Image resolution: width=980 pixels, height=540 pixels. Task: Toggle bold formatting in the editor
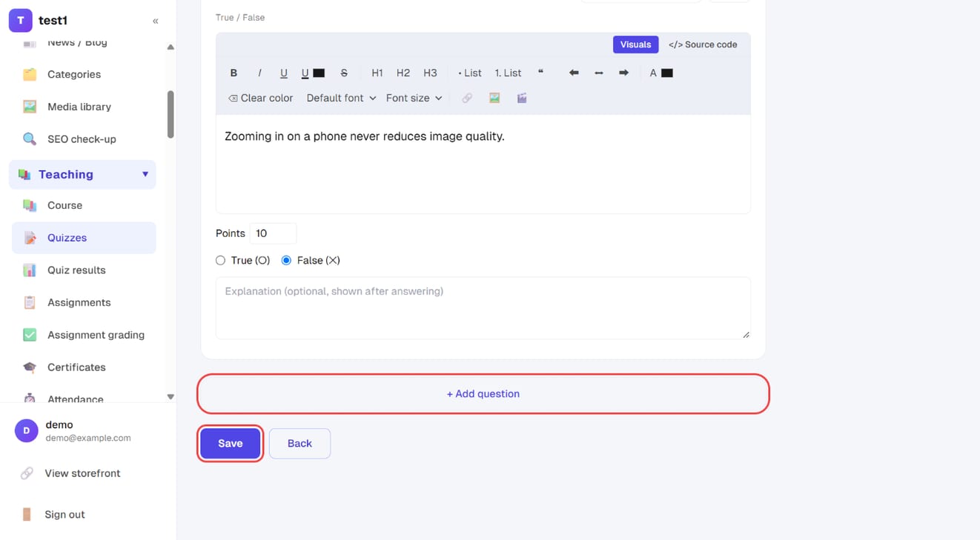pos(234,73)
